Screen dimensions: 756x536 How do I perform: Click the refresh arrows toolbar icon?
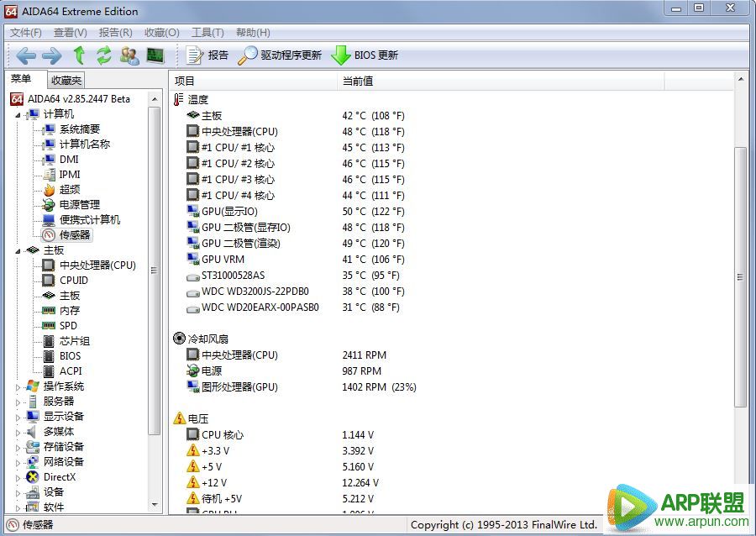[103, 55]
